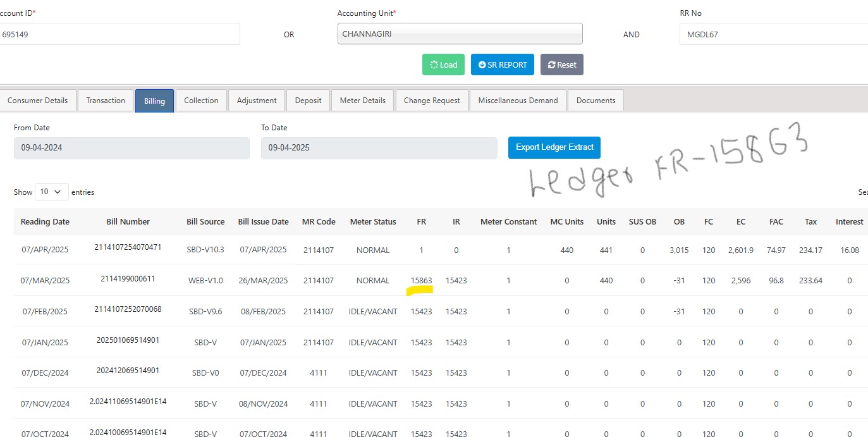Click the Bill Issue Date column header
The width and height of the screenshot is (868, 437).
pyautogui.click(x=263, y=222)
